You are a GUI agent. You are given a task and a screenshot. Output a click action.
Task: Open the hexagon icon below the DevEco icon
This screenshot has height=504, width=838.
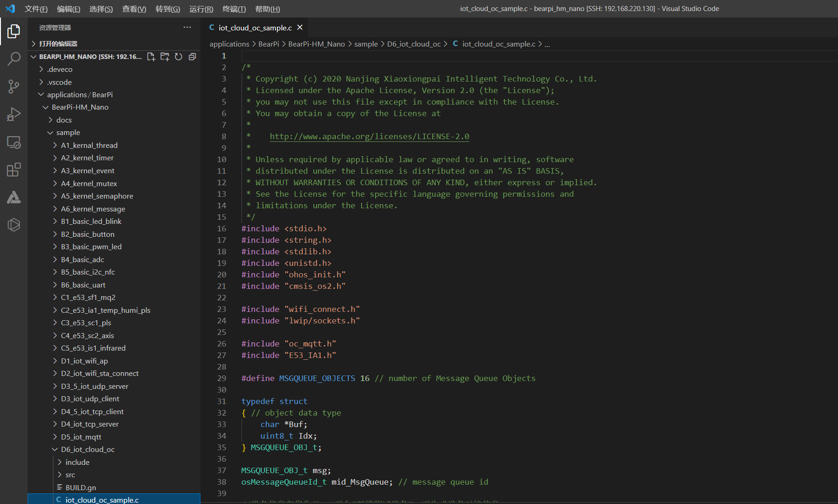pos(14,225)
